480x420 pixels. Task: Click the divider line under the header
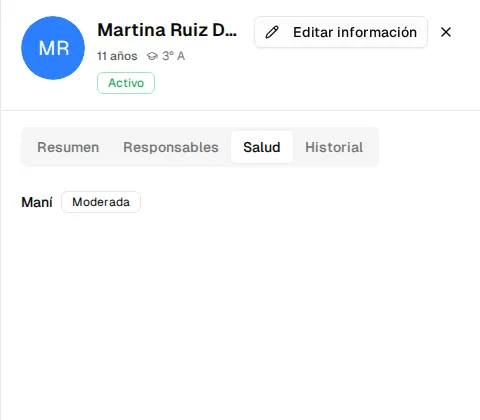tap(240, 110)
